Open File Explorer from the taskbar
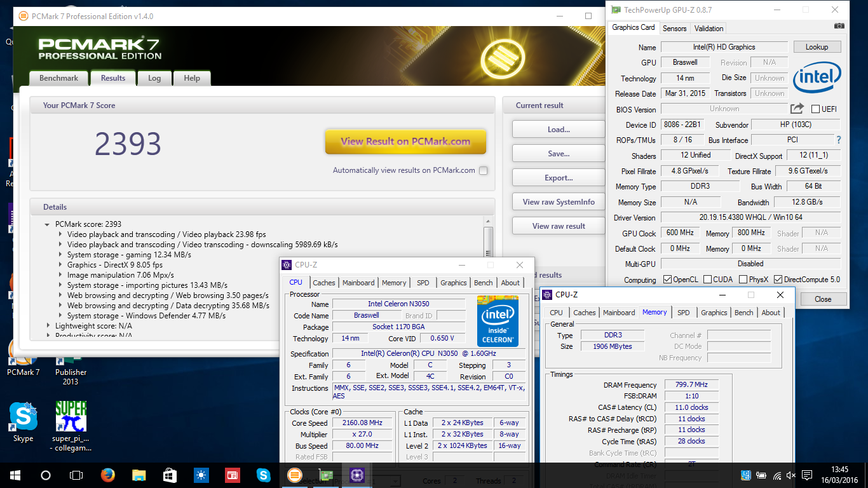The height and width of the screenshot is (488, 868). coord(139,475)
